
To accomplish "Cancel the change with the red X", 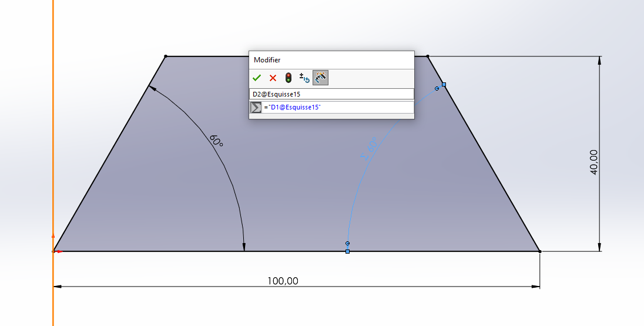I will tap(273, 78).
